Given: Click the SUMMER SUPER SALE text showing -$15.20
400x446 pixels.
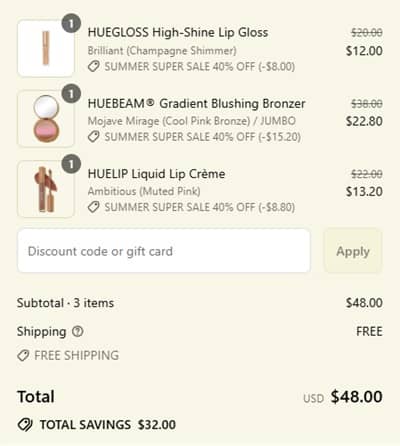Looking at the screenshot, I should (x=203, y=137).
